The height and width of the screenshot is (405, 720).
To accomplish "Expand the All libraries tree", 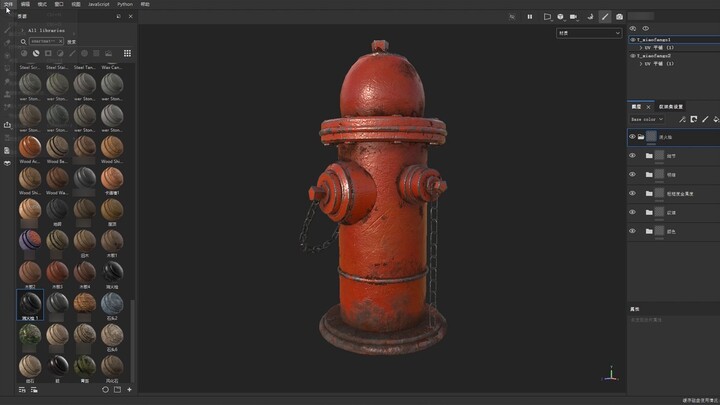I will pos(22,30).
